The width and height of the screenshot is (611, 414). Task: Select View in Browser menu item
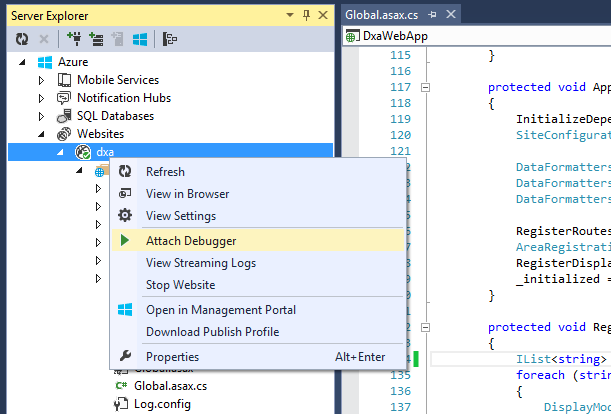187,194
